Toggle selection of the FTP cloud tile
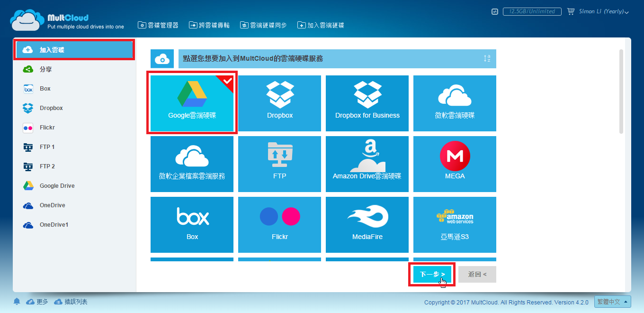644x313 pixels. 279,164
